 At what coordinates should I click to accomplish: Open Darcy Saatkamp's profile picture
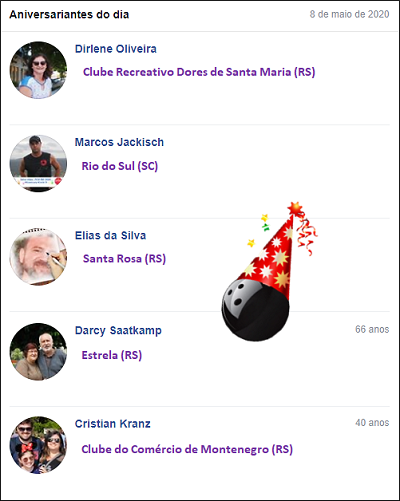pos(38,352)
